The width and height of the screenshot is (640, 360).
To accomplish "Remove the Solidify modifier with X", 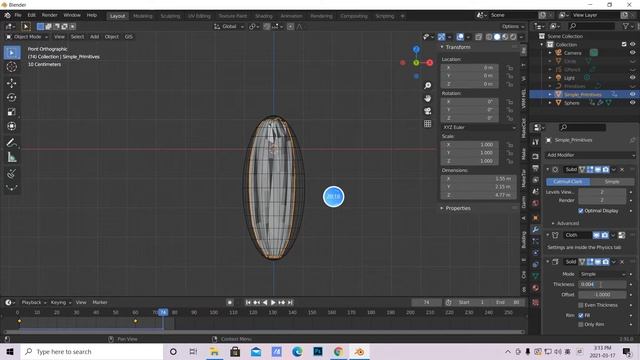I will [x=622, y=262].
